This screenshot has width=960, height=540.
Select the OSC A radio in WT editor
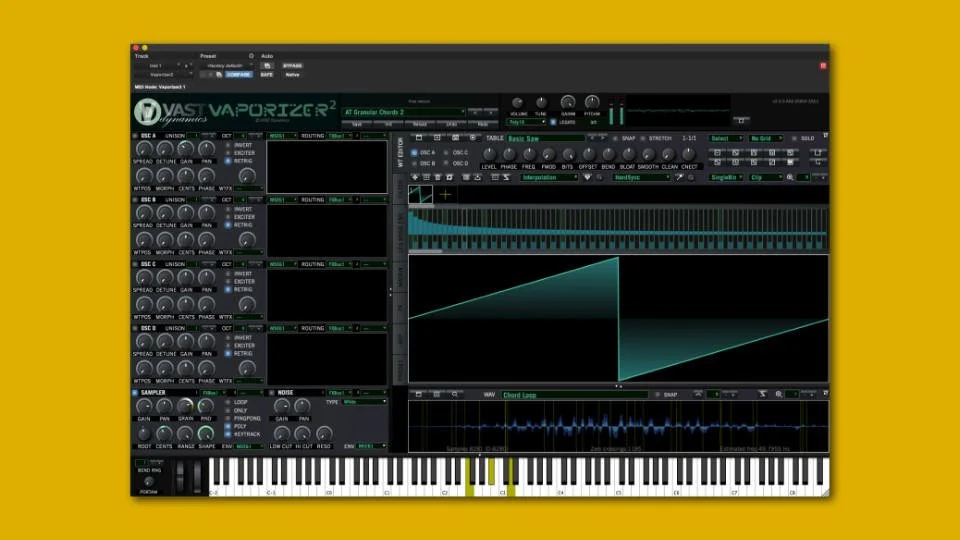tap(414, 152)
